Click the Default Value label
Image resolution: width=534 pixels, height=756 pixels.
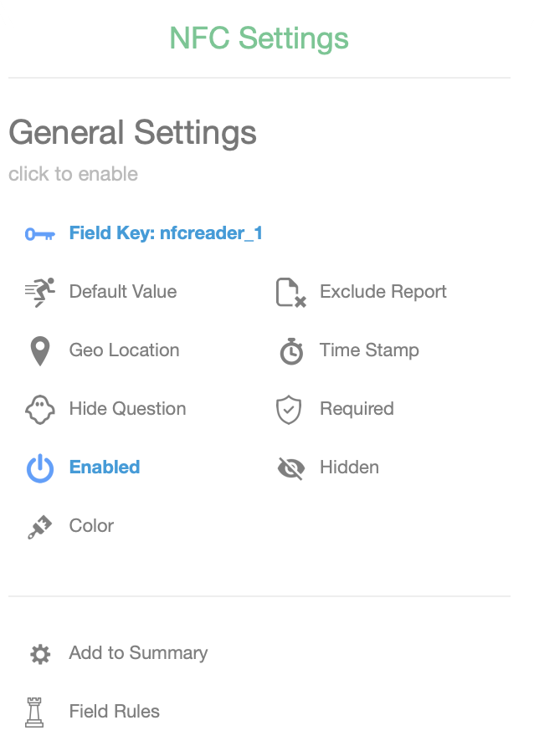[123, 292]
